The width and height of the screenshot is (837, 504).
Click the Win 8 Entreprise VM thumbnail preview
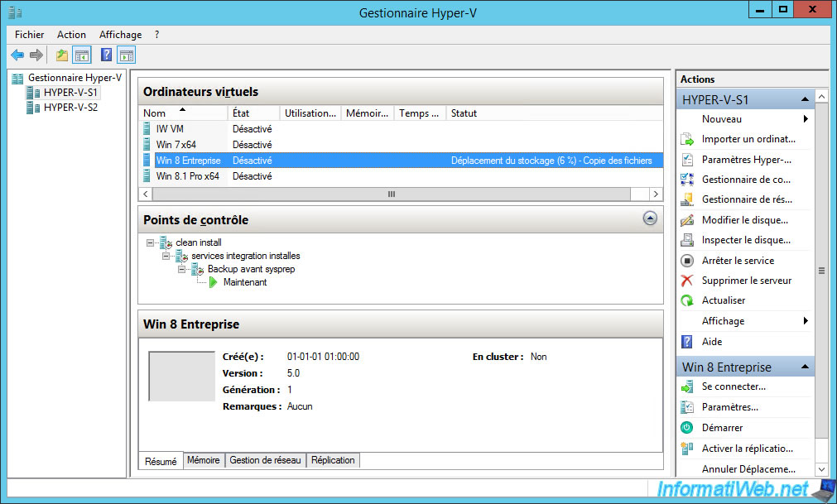[181, 376]
